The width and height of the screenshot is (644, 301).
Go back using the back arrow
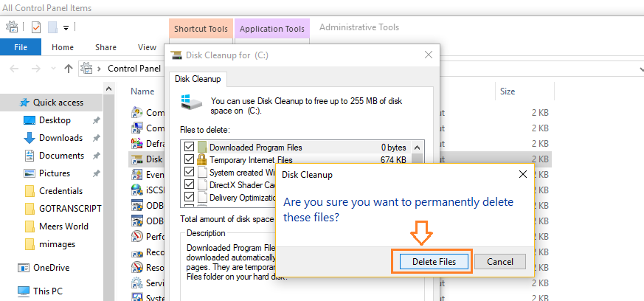(x=14, y=69)
